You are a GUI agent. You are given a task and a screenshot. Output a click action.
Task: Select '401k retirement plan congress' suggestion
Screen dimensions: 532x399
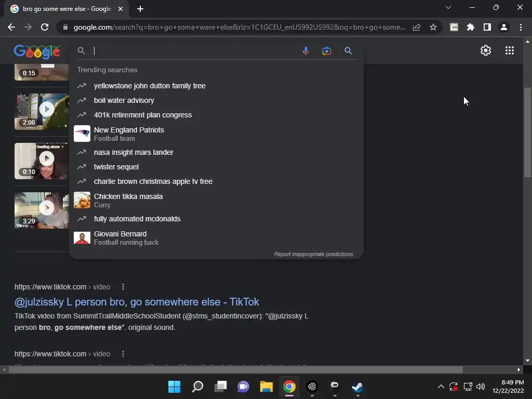click(x=217, y=115)
